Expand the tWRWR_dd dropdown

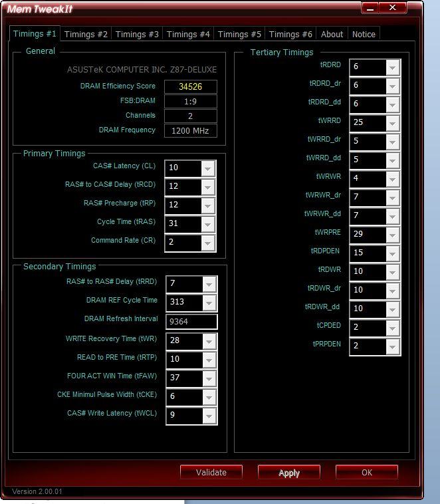[392, 217]
